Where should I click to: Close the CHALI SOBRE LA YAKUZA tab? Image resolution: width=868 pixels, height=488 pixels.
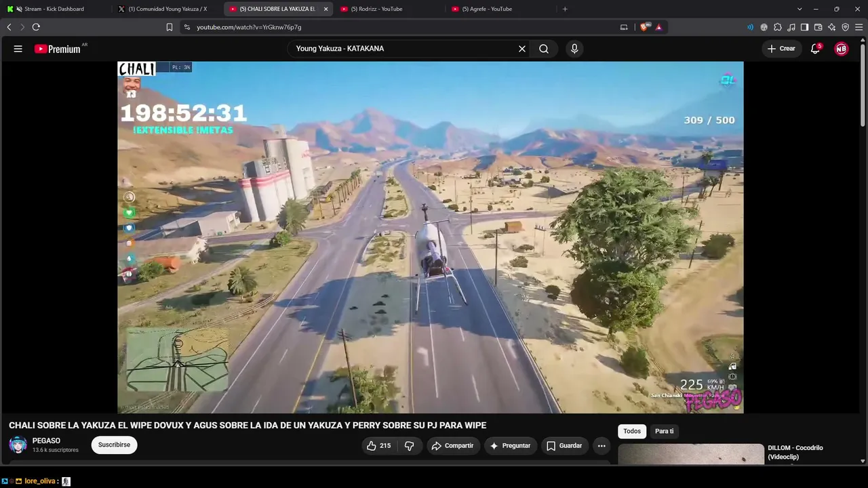[x=326, y=9]
